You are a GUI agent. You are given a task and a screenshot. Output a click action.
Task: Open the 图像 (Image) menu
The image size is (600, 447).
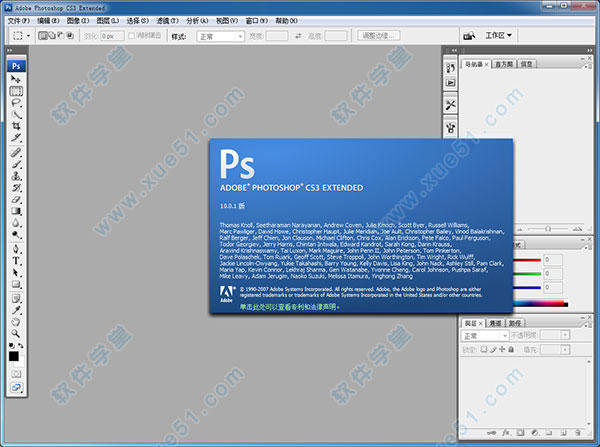point(78,21)
